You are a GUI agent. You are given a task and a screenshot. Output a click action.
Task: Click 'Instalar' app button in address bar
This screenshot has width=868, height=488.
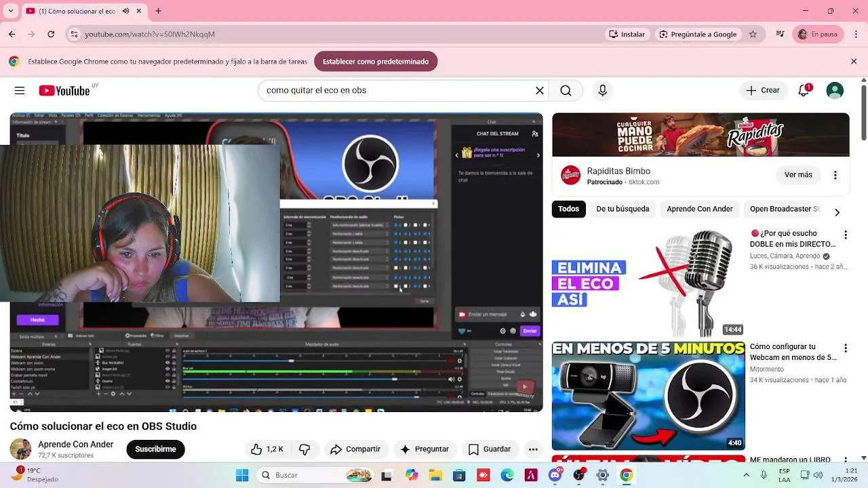tap(627, 34)
